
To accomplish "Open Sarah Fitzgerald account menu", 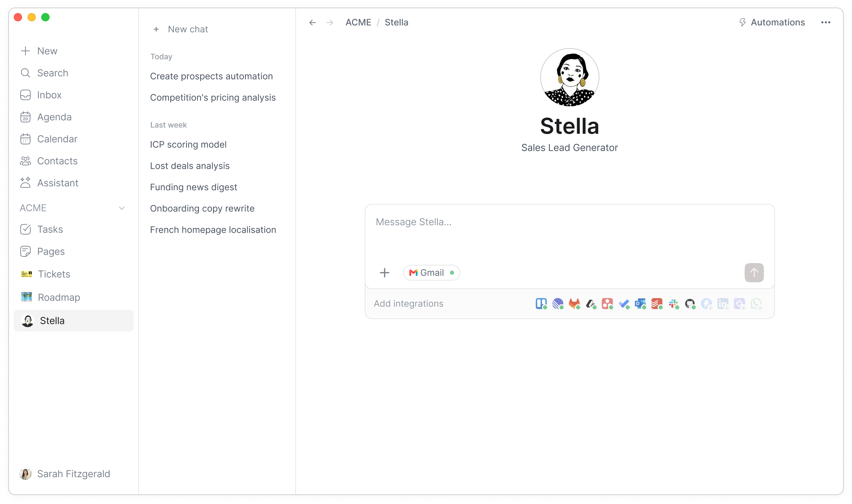I will 65,474.
